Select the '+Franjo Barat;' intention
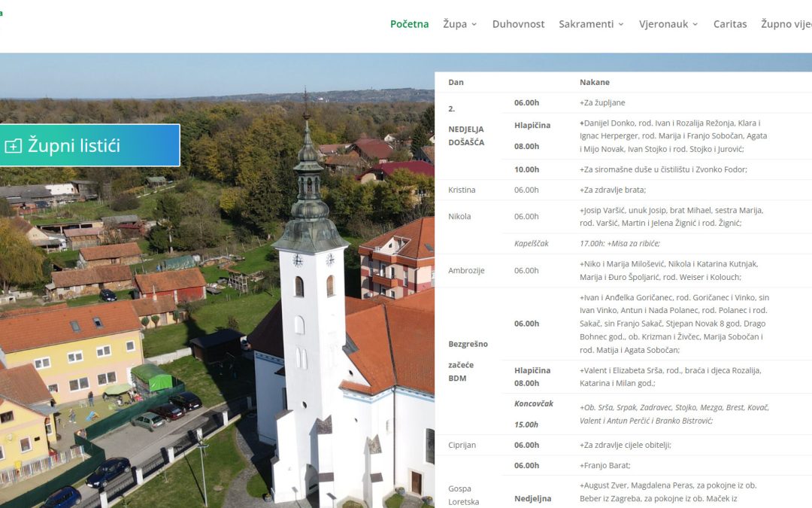This screenshot has width=812, height=508. click(604, 466)
